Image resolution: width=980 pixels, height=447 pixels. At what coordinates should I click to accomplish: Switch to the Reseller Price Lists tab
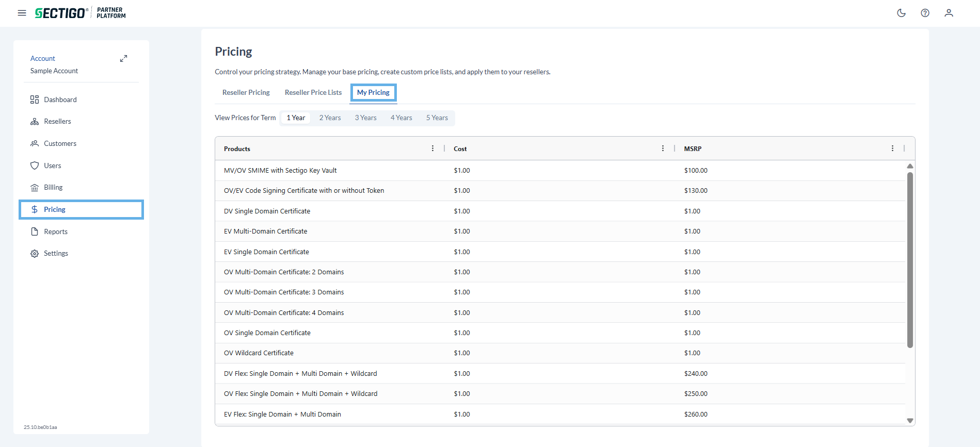pos(313,93)
